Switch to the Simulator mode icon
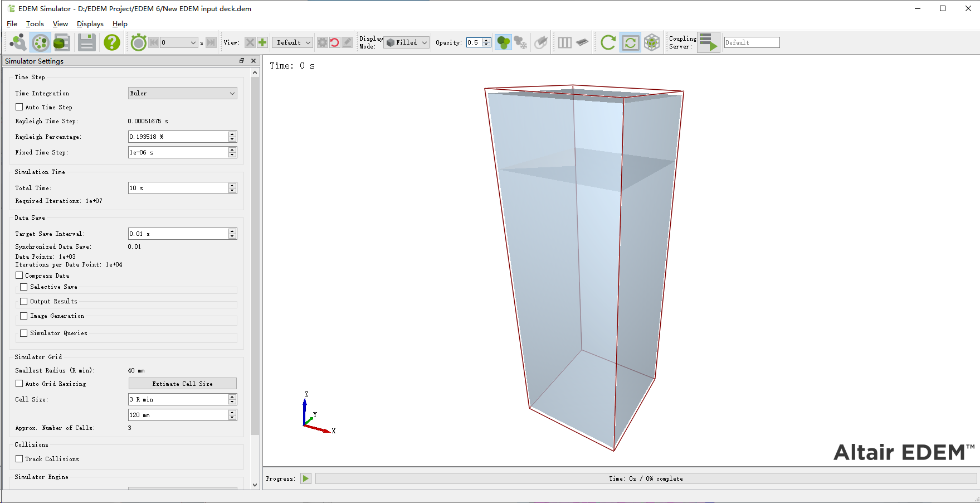This screenshot has height=503, width=980. click(x=40, y=42)
